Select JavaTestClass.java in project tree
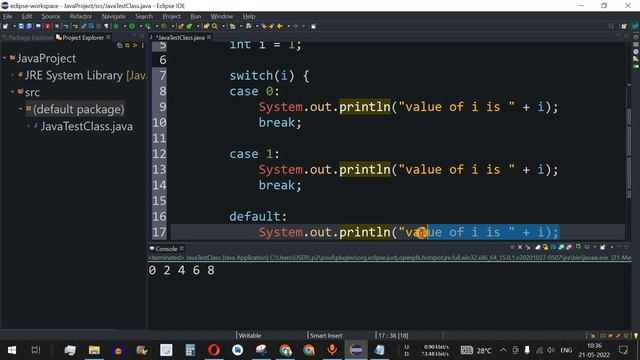Image resolution: width=640 pixels, height=360 pixels. pyautogui.click(x=87, y=127)
